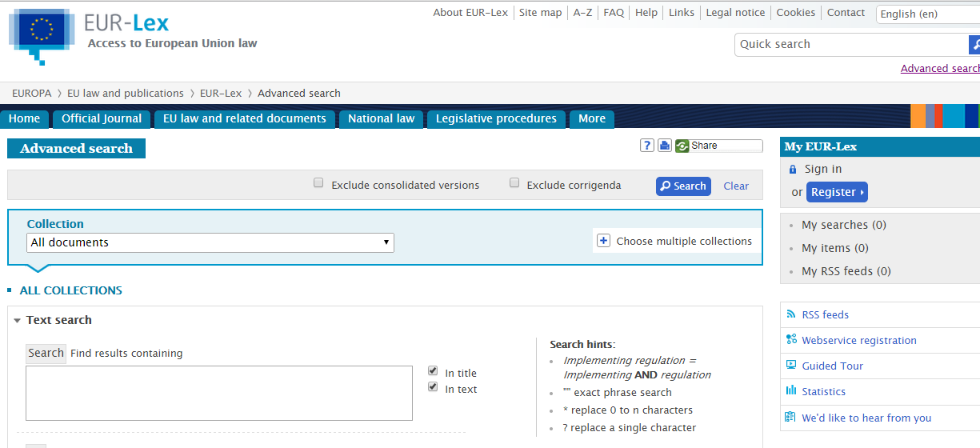Click Choose multiple collections
Screen dimensions: 980x448
684,242
